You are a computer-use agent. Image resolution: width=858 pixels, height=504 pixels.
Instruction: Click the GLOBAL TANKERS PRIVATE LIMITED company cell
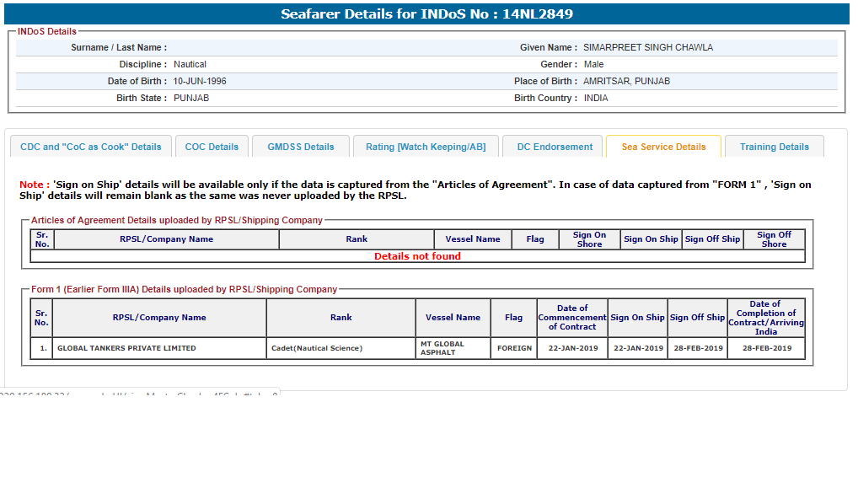(126, 348)
